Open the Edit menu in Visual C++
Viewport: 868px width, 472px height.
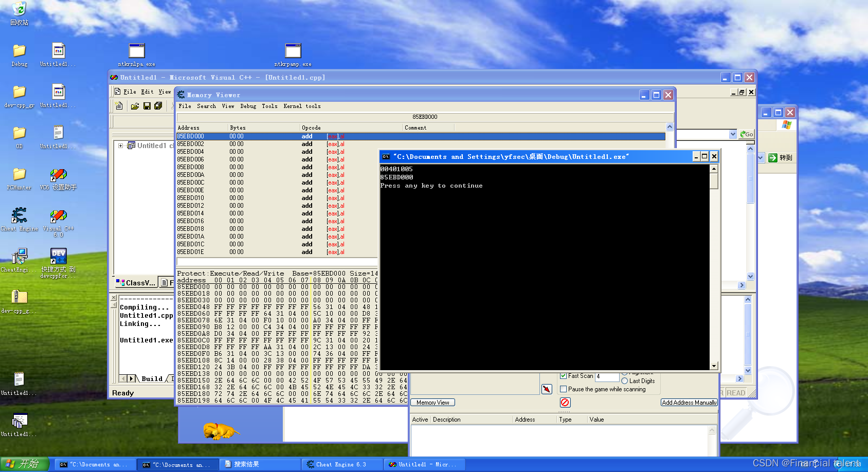point(147,92)
